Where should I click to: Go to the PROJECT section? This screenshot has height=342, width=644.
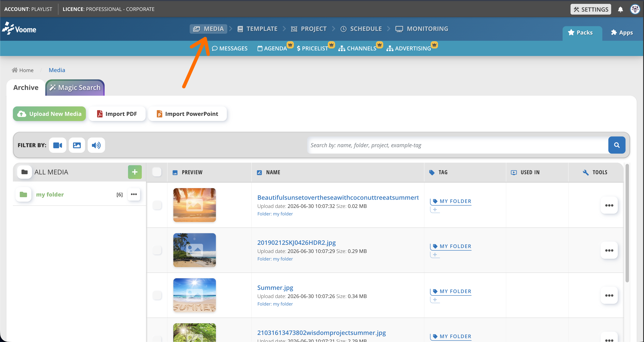(309, 29)
